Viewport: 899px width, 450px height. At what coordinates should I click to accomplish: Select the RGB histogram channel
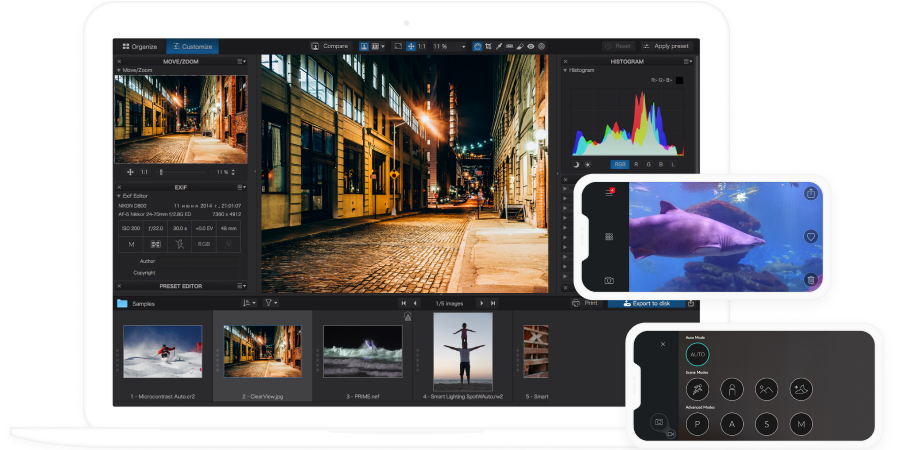pos(621,164)
